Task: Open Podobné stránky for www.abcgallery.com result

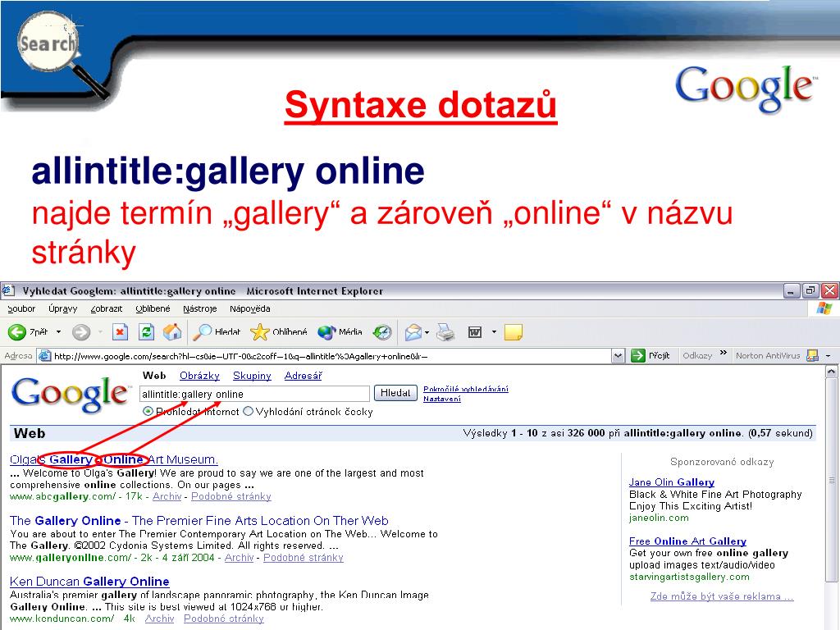Action: click(231, 496)
